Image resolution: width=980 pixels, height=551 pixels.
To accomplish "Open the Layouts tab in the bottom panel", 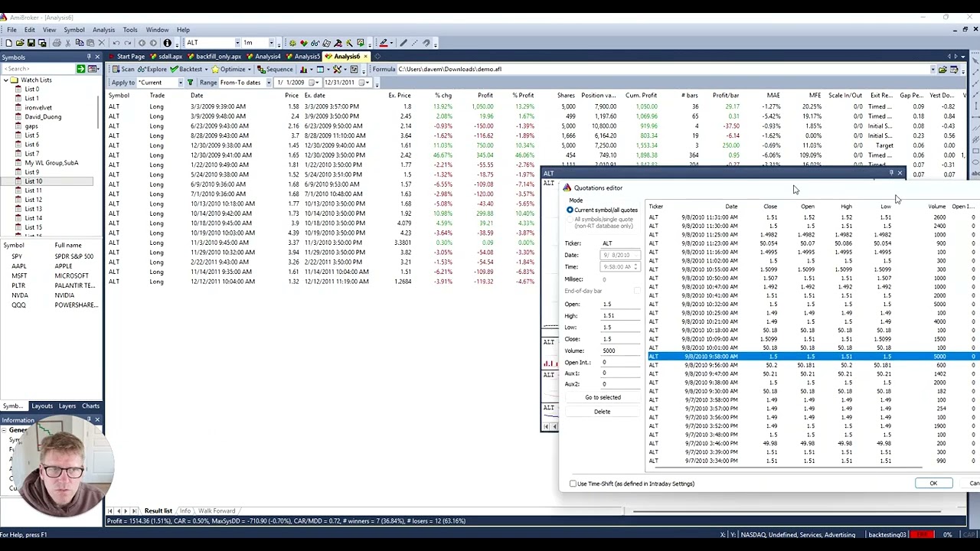I will pyautogui.click(x=42, y=406).
